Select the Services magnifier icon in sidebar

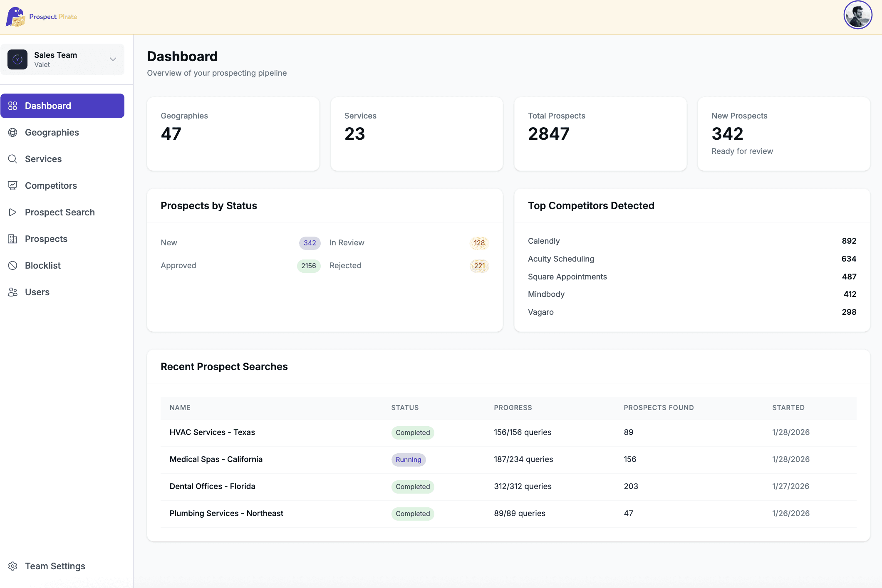tap(12, 159)
